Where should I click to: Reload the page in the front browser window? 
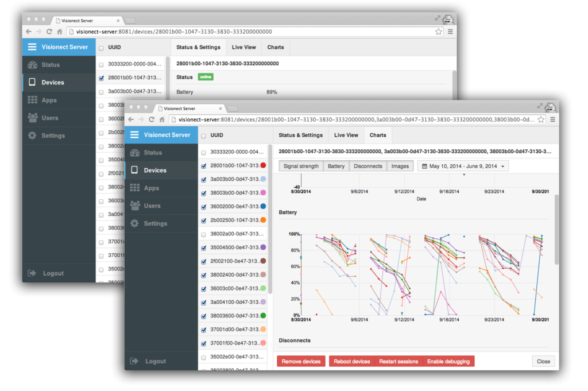coord(152,119)
